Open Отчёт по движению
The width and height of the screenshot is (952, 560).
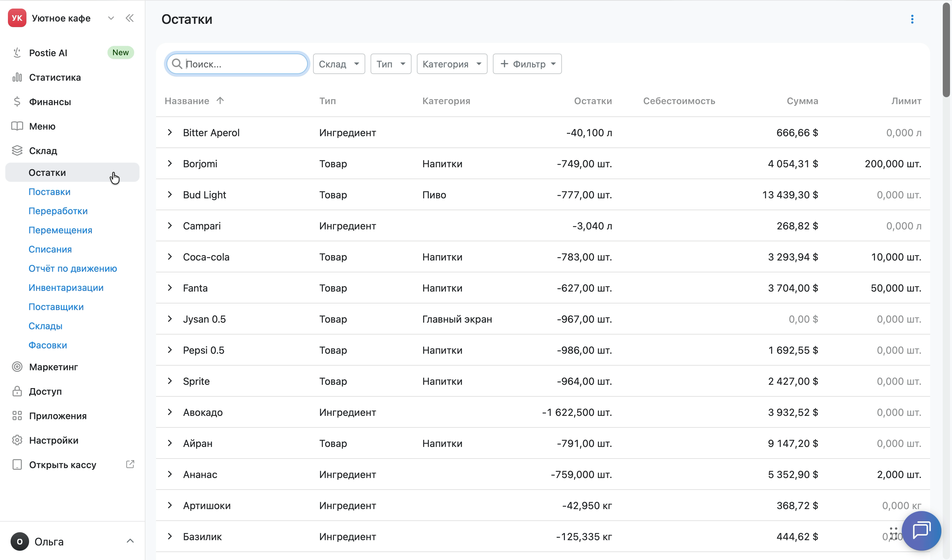tap(73, 268)
